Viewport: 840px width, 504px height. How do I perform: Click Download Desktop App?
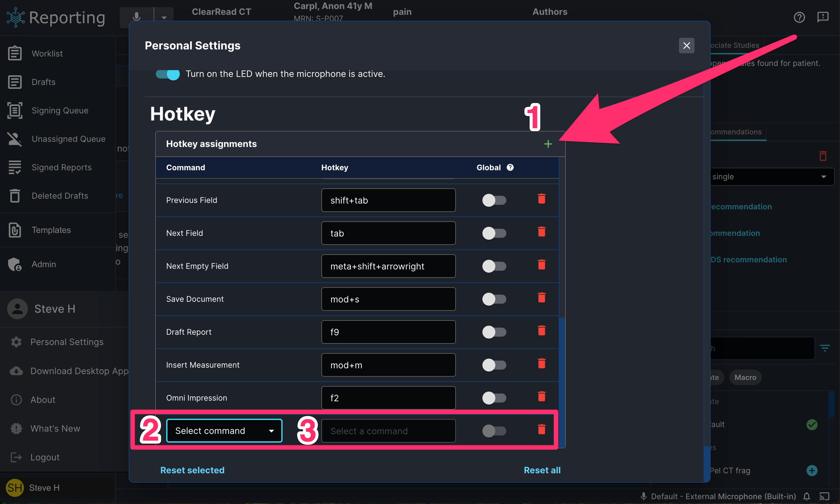click(x=79, y=371)
